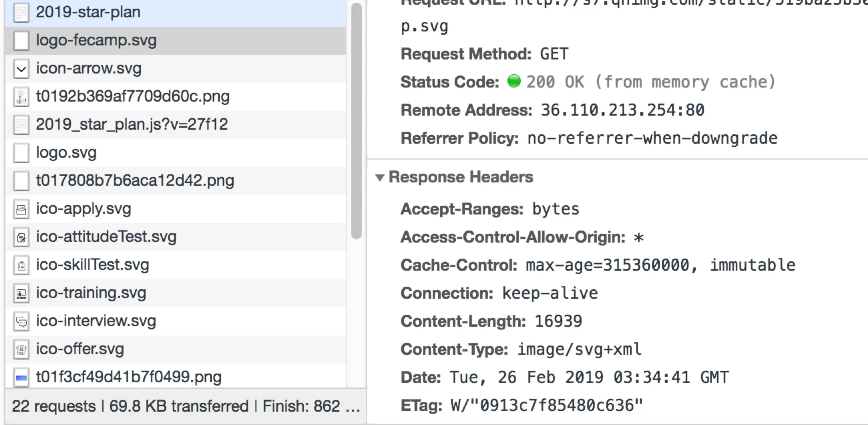Viewport: 868px width, 425px height.
Task: Click the request list vertical scrollbar
Action: coord(356,121)
